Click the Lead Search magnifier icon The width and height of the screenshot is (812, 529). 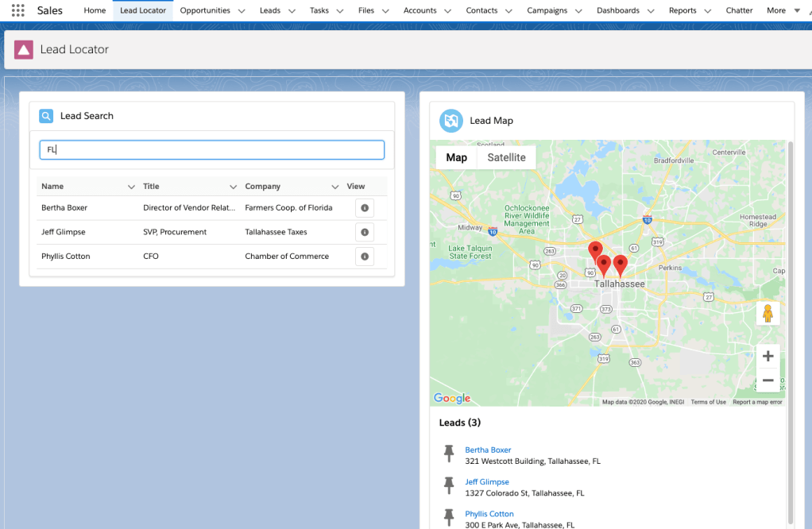(46, 115)
